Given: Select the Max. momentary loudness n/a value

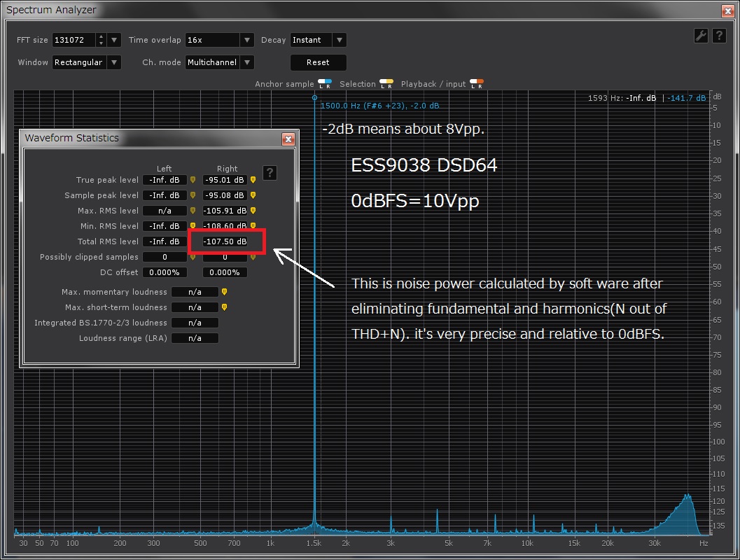Looking at the screenshot, I should (195, 292).
